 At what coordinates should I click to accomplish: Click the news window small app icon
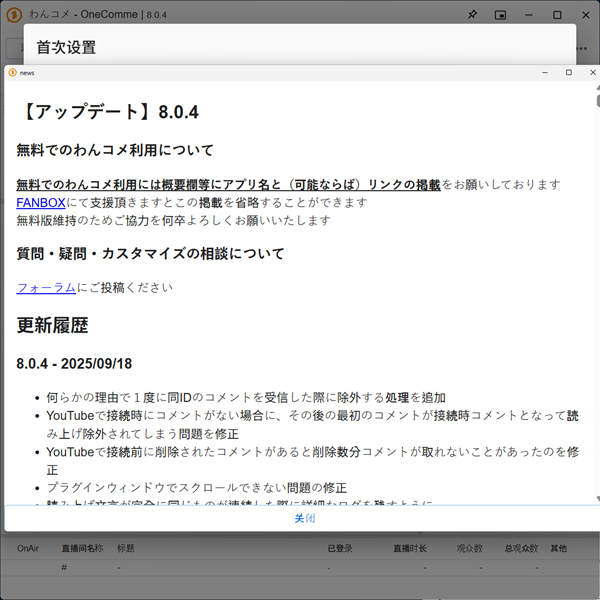[12, 73]
